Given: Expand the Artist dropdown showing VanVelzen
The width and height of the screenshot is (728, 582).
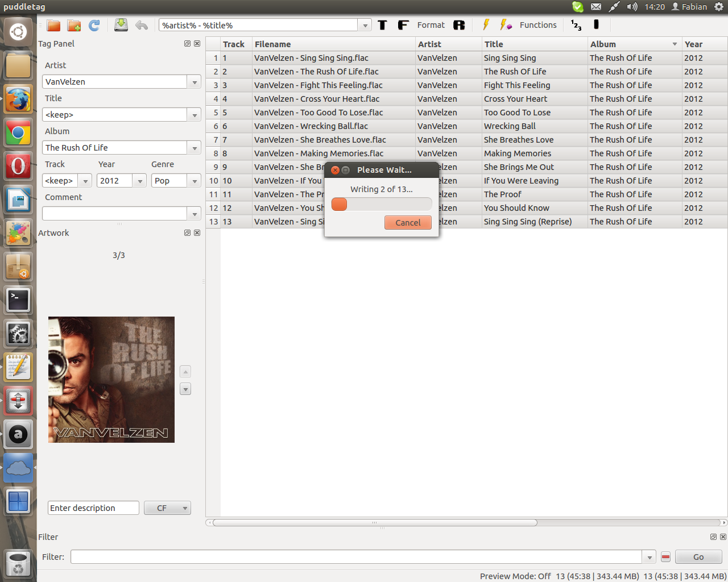Looking at the screenshot, I should pyautogui.click(x=195, y=82).
